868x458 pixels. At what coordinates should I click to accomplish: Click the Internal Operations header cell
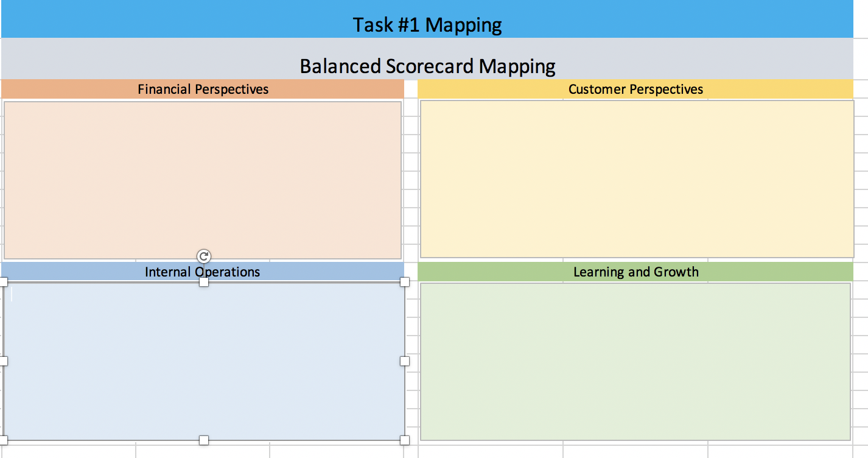[x=203, y=272]
